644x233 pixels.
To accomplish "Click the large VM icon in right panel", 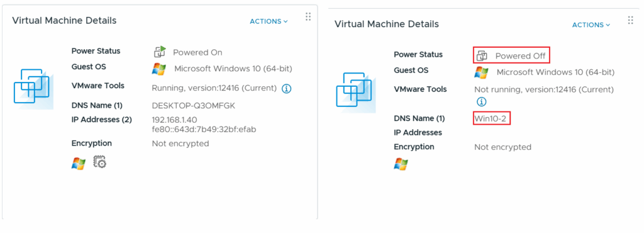I will [x=356, y=93].
